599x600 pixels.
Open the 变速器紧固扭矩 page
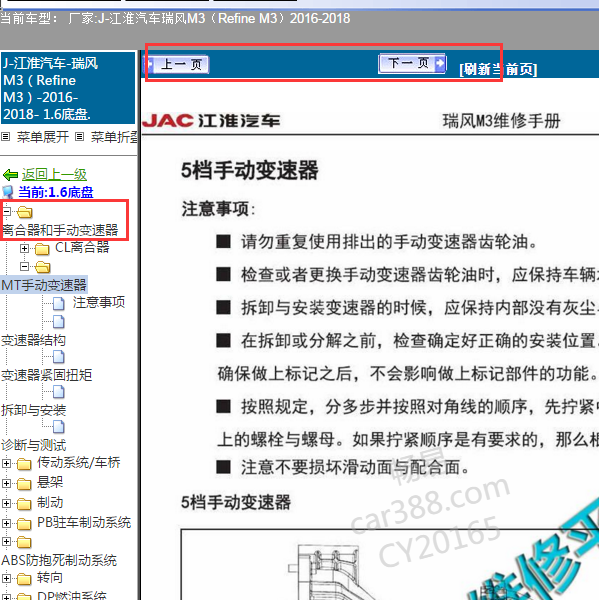pos(46,375)
